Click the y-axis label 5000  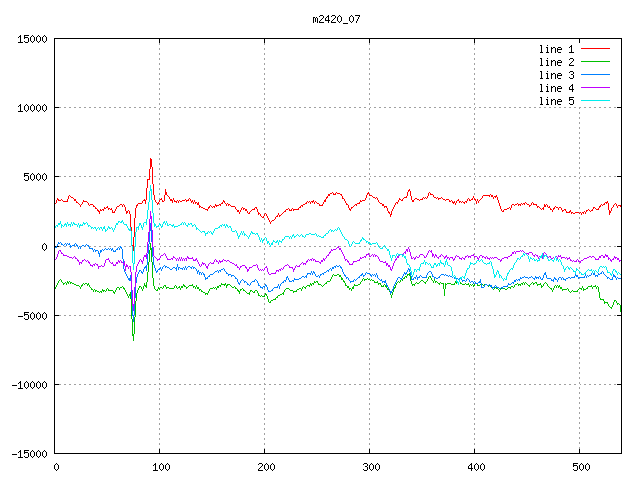(x=36, y=177)
